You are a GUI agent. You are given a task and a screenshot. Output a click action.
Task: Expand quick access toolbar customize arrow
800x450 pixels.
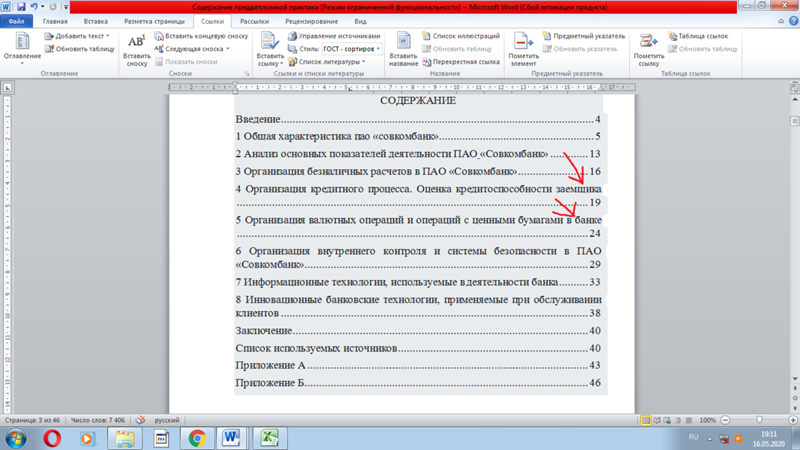(x=65, y=7)
